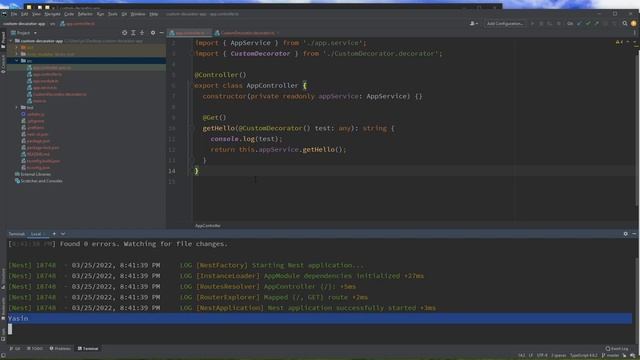Expand the node_modules folder in tree

[17, 54]
